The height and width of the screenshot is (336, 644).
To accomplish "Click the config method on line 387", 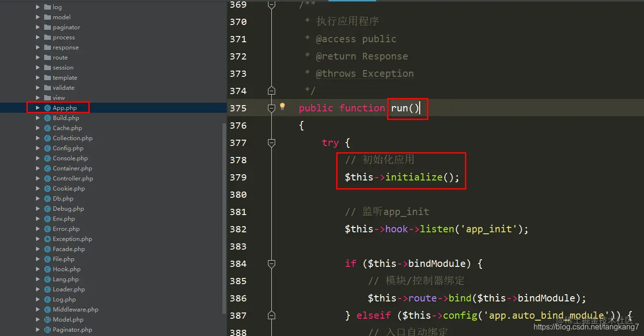I will pyautogui.click(x=460, y=315).
